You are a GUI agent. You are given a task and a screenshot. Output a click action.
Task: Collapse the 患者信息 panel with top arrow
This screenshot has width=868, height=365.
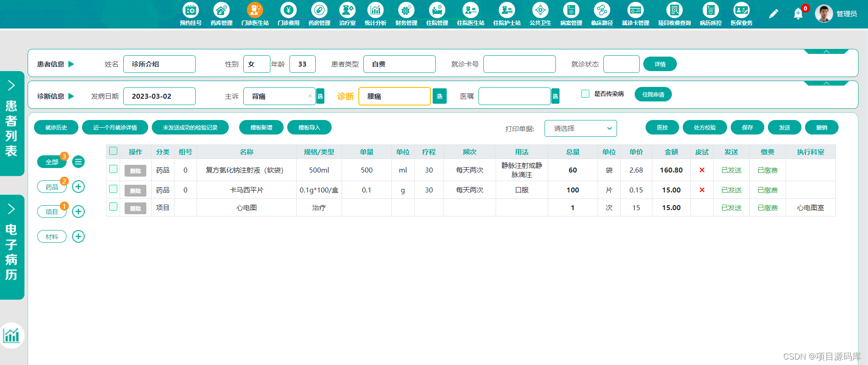(826, 52)
